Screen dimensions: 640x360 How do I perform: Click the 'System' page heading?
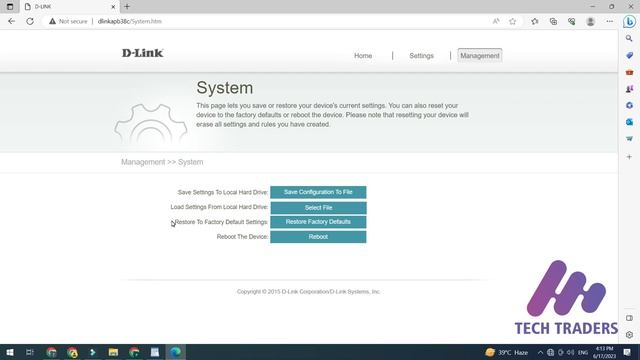click(x=224, y=88)
